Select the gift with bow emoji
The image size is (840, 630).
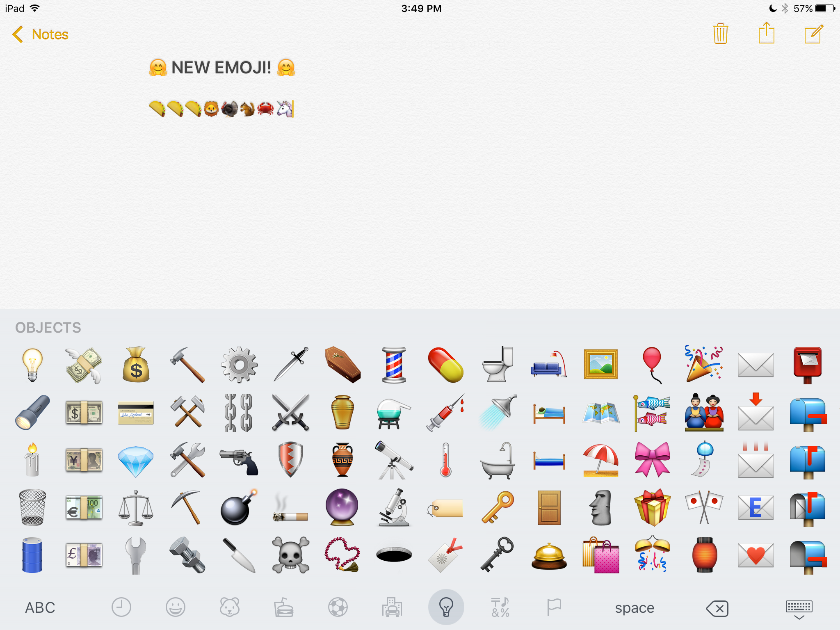click(x=651, y=506)
